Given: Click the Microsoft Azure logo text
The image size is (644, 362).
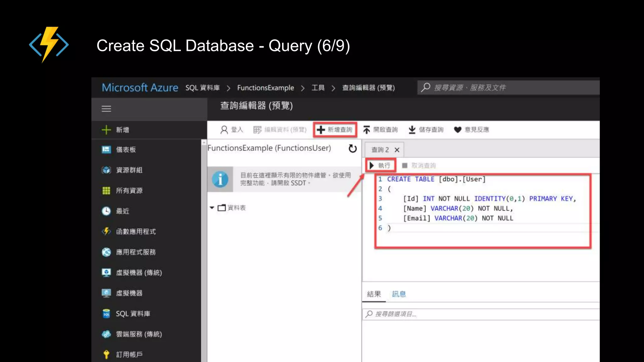Looking at the screenshot, I should (140, 87).
